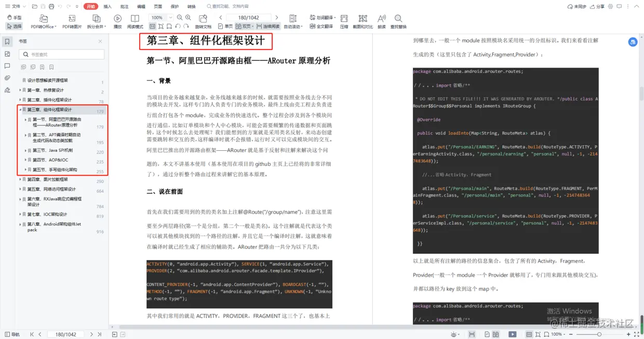Expand all bookmarks icon in bookmark panel
644x339 pixels.
tap(24, 67)
